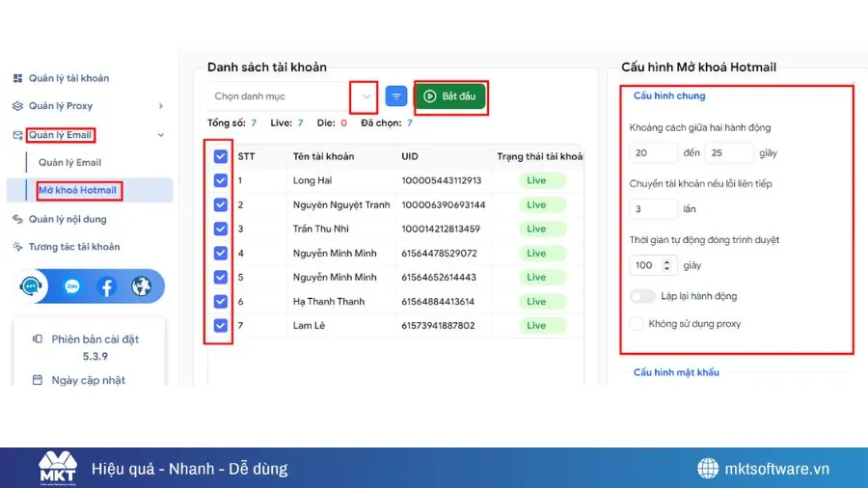Open the Zalo contact icon
This screenshot has width=868, height=488.
pyautogui.click(x=72, y=286)
